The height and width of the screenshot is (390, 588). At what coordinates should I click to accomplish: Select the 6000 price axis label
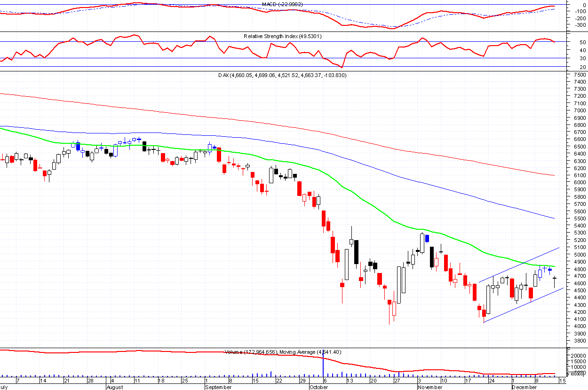pyautogui.click(x=579, y=182)
